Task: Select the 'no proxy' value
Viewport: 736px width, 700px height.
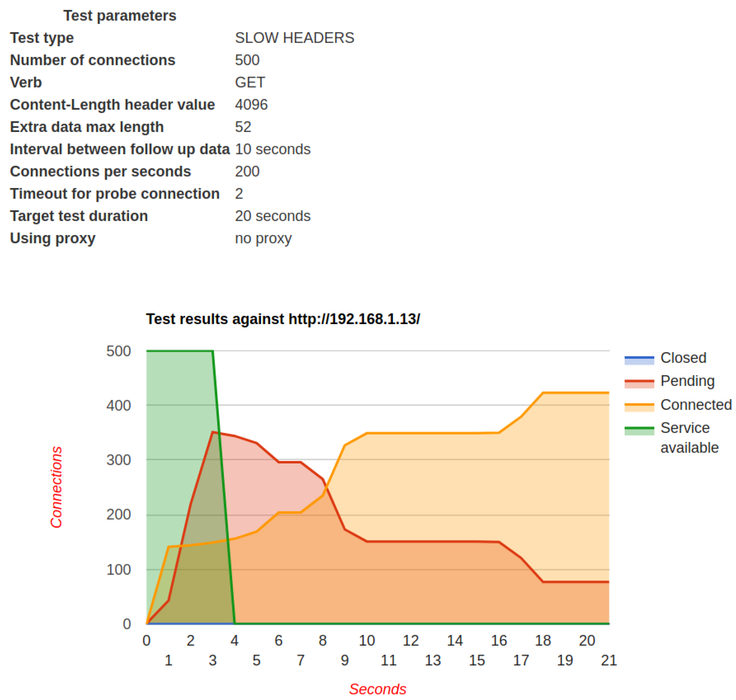Action: tap(263, 239)
